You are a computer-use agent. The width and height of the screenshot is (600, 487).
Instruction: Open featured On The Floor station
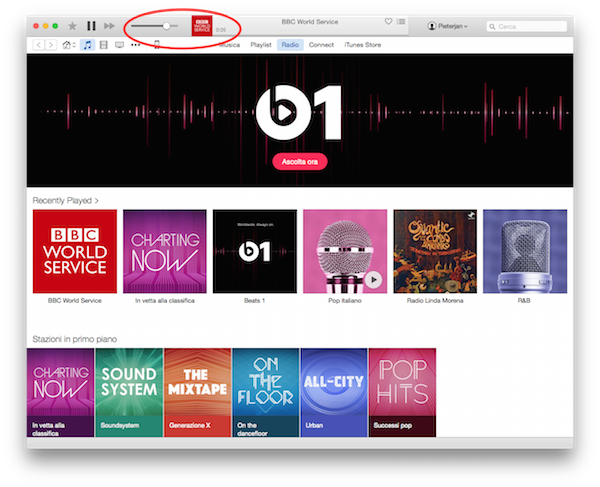coord(266,393)
